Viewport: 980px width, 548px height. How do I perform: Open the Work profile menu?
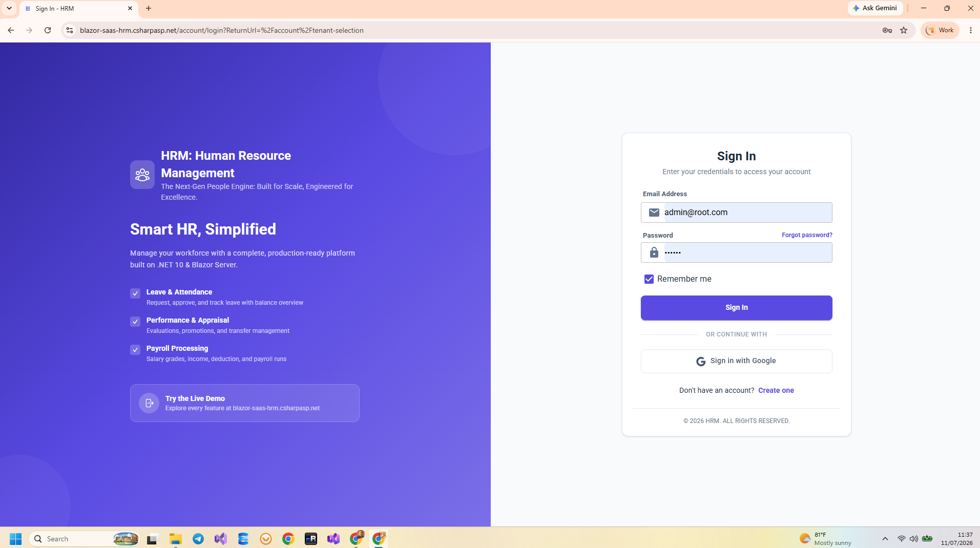pyautogui.click(x=940, y=30)
